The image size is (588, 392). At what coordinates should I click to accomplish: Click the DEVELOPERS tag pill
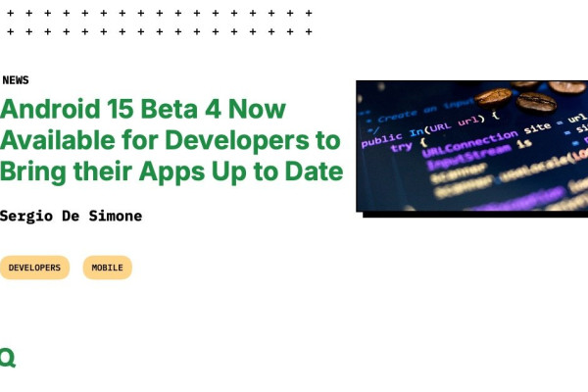pos(34,268)
